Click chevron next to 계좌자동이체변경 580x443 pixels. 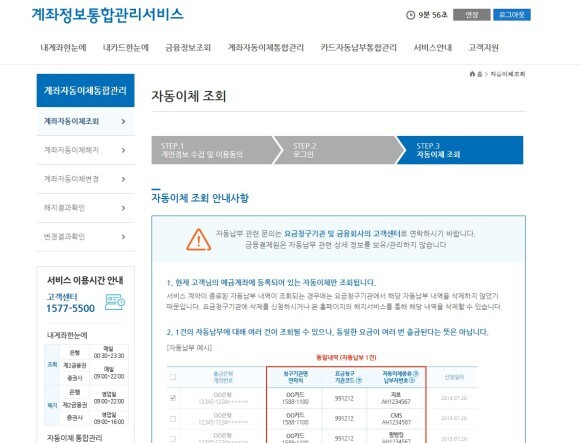[x=124, y=179]
